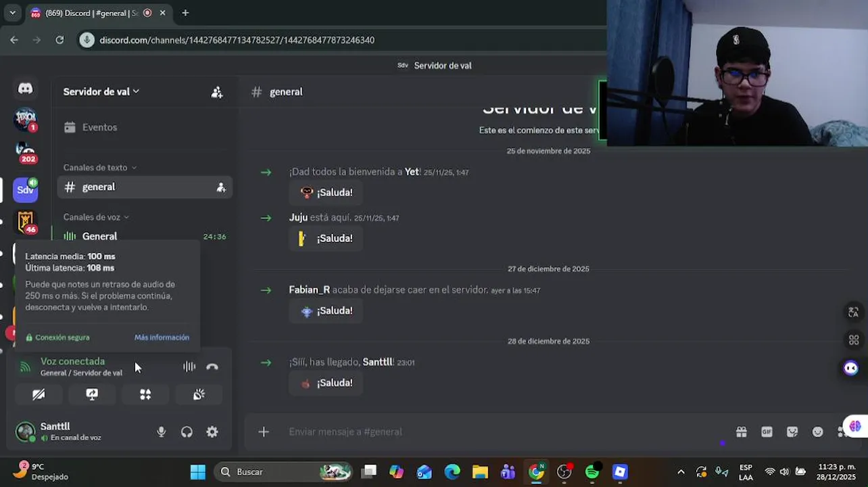The image size is (868, 487).
Task: Click ¡Saluda! button under Fabian_R message
Action: [x=326, y=311]
